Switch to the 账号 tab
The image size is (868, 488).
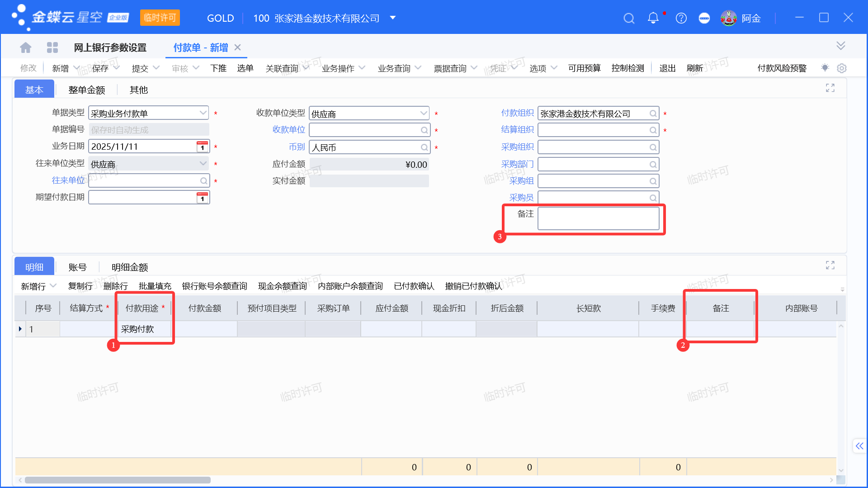tap(77, 267)
